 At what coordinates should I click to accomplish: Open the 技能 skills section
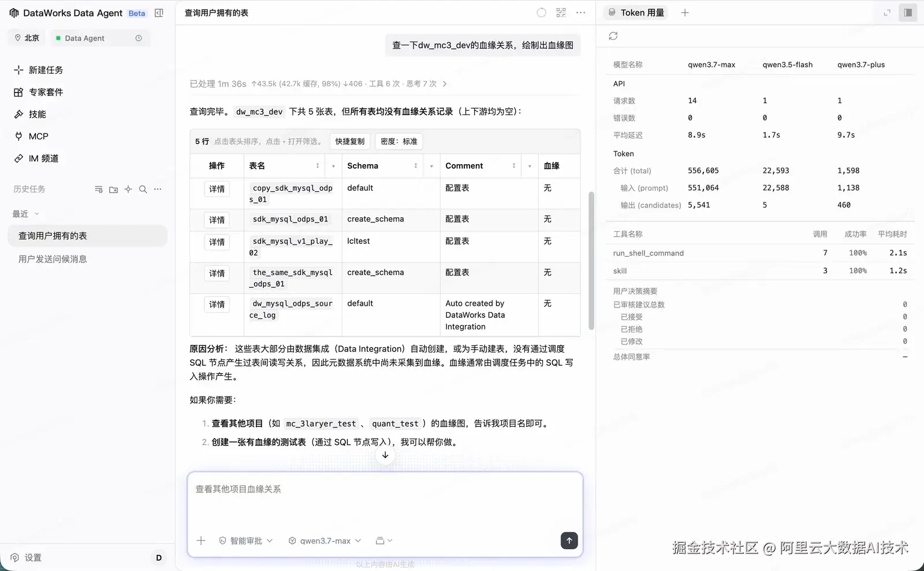coord(30,114)
